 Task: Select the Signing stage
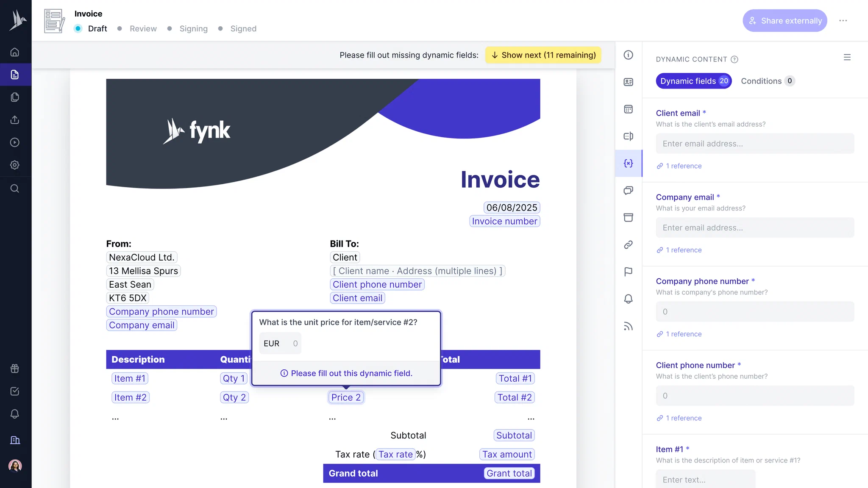pos(193,28)
